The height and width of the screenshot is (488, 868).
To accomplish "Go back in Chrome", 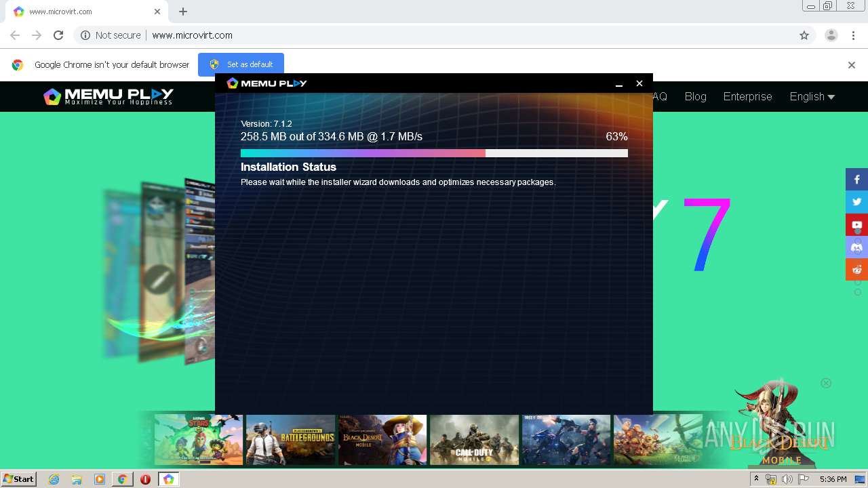I will pyautogui.click(x=15, y=35).
